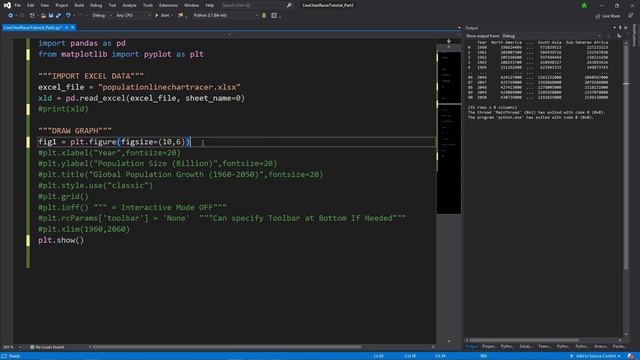The image size is (640, 360).
Task: Click the open file folder icon
Action: 43,16
